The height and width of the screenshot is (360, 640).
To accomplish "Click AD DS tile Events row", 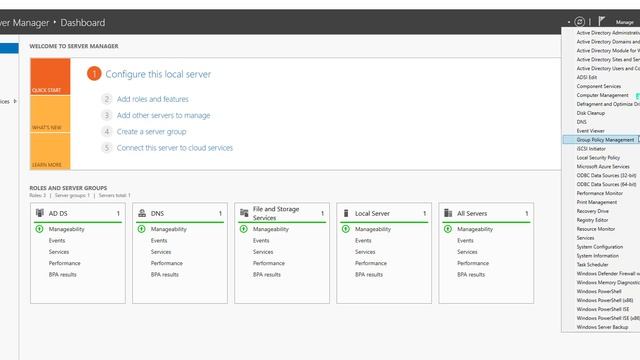I will coord(57,240).
